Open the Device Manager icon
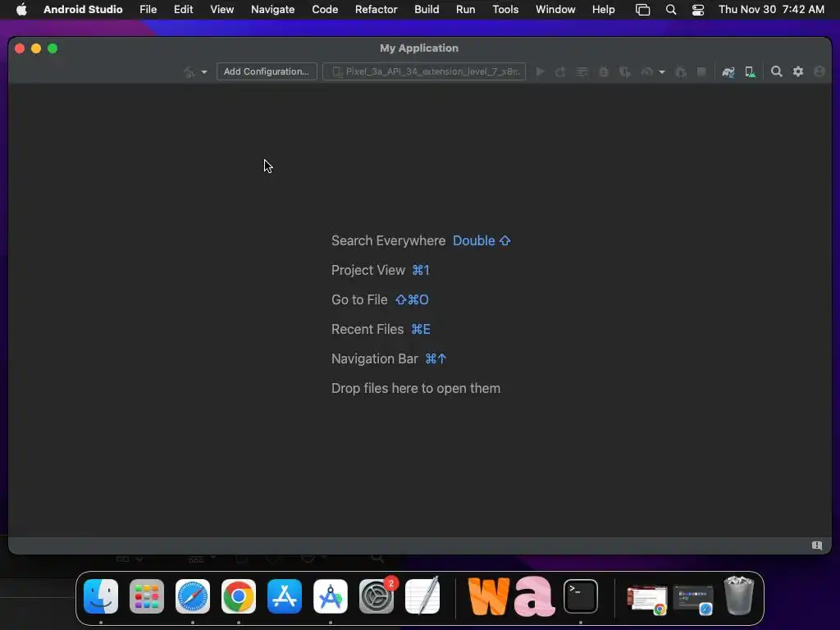The image size is (840, 630). [x=750, y=72]
